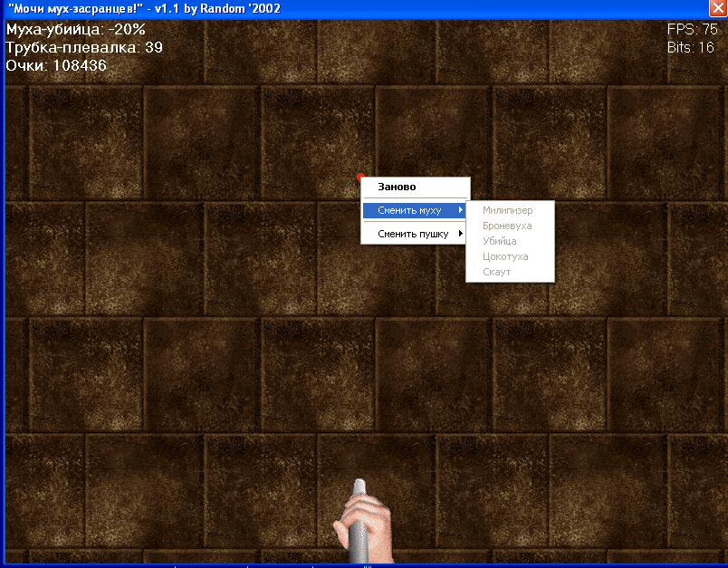
Task: Choose the Цокотуха fly option
Action: click(510, 256)
